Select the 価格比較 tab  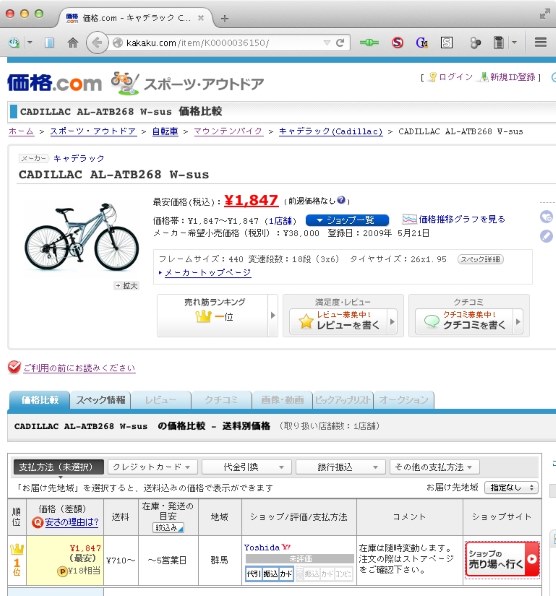tap(39, 400)
